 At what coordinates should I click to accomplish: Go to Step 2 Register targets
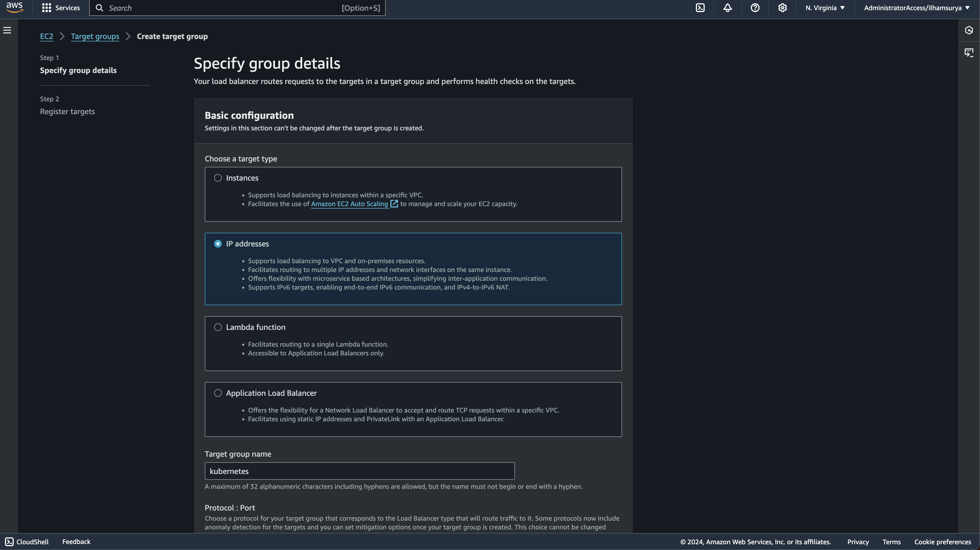tap(67, 111)
